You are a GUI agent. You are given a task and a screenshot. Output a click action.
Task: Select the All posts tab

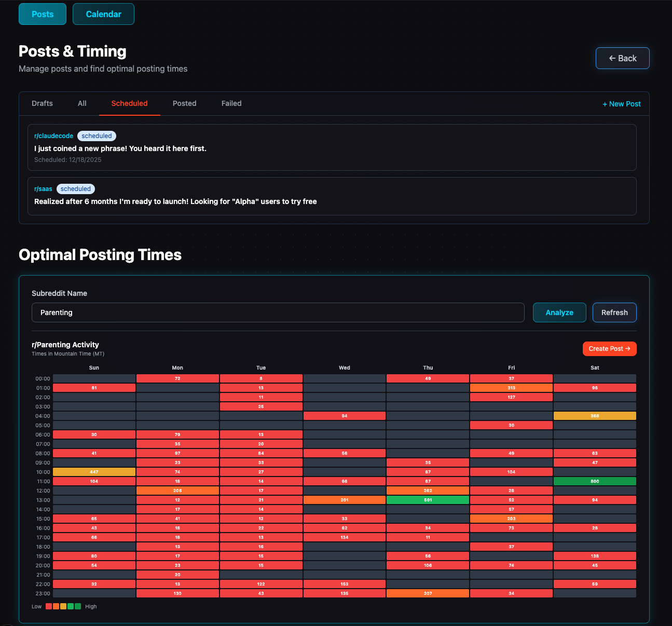click(x=82, y=103)
